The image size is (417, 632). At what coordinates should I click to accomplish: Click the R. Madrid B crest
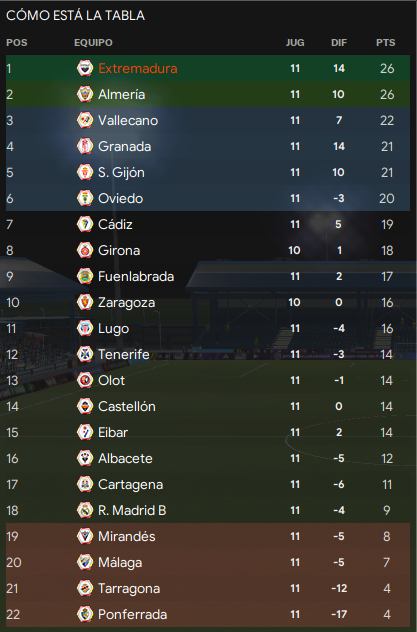coord(85,510)
